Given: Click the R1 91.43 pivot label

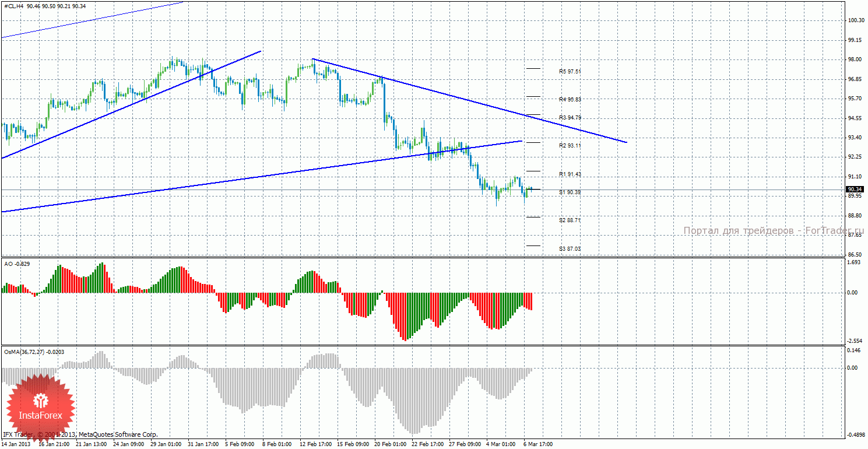Looking at the screenshot, I should 570,174.
